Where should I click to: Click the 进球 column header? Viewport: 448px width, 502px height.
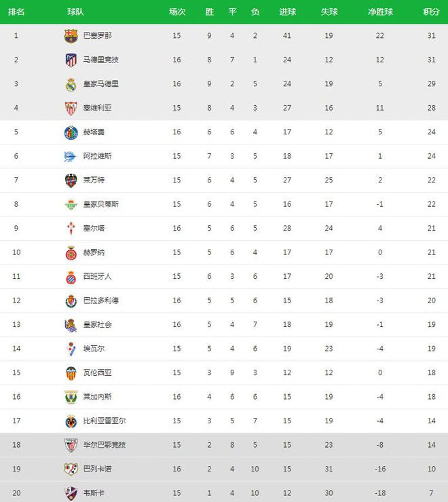point(287,12)
